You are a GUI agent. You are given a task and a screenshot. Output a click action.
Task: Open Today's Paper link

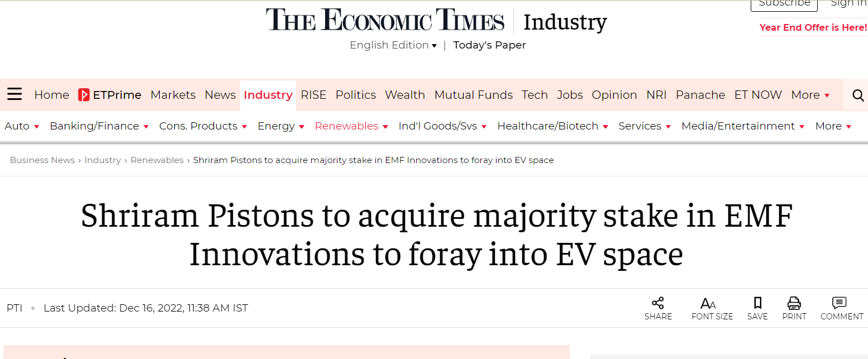pos(489,45)
